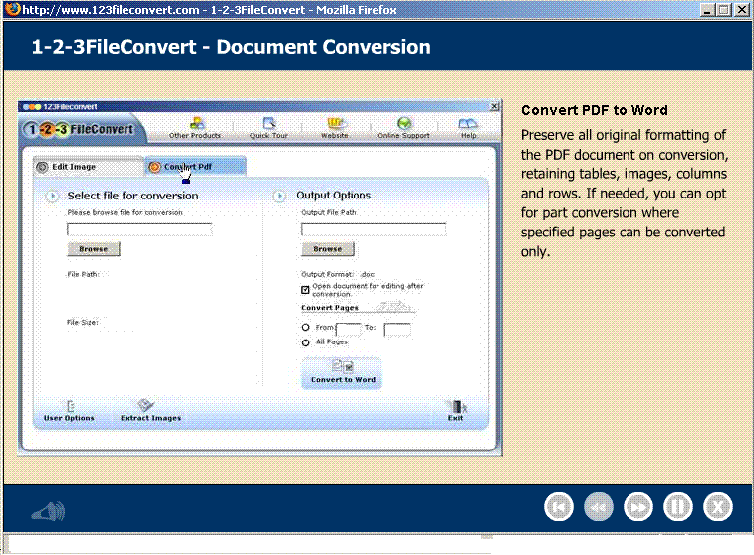This screenshot has height=555, width=754.
Task: Open Extract Images tool
Action: tap(151, 411)
